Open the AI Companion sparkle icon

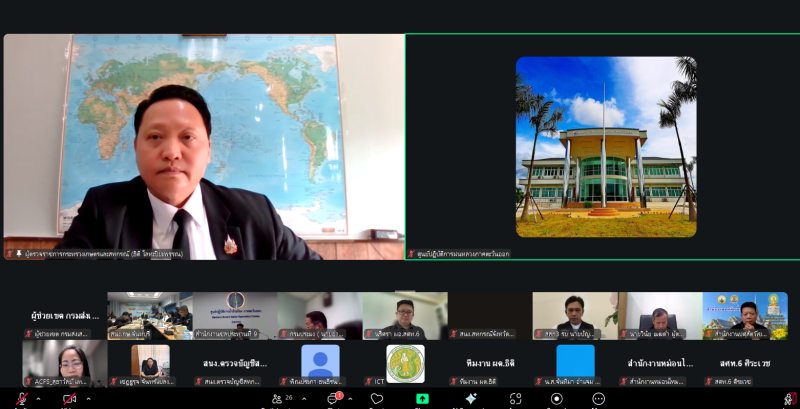(x=470, y=399)
